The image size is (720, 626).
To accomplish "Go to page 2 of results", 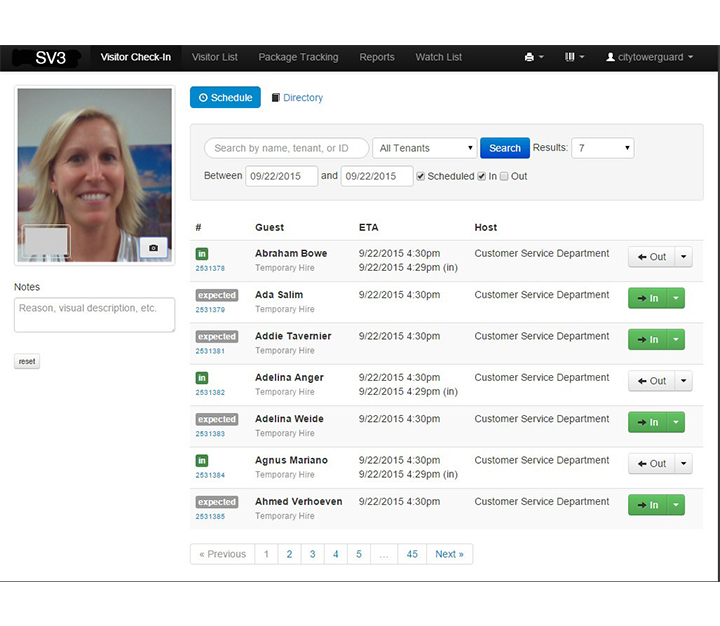I will point(289,554).
